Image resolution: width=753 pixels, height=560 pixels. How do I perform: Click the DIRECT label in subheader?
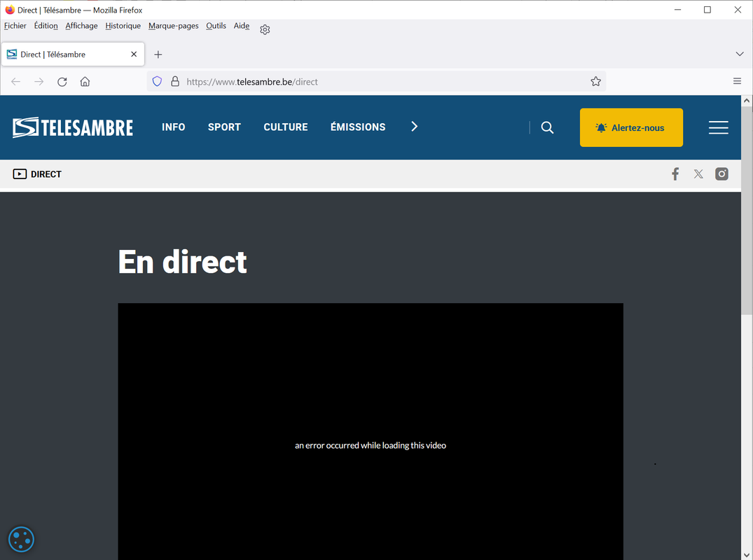46,174
